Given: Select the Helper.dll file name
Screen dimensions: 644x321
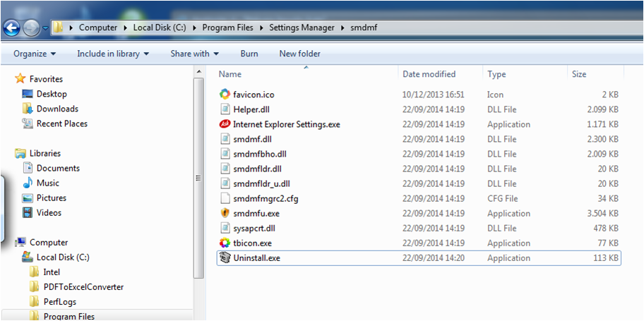Looking at the screenshot, I should [x=251, y=109].
